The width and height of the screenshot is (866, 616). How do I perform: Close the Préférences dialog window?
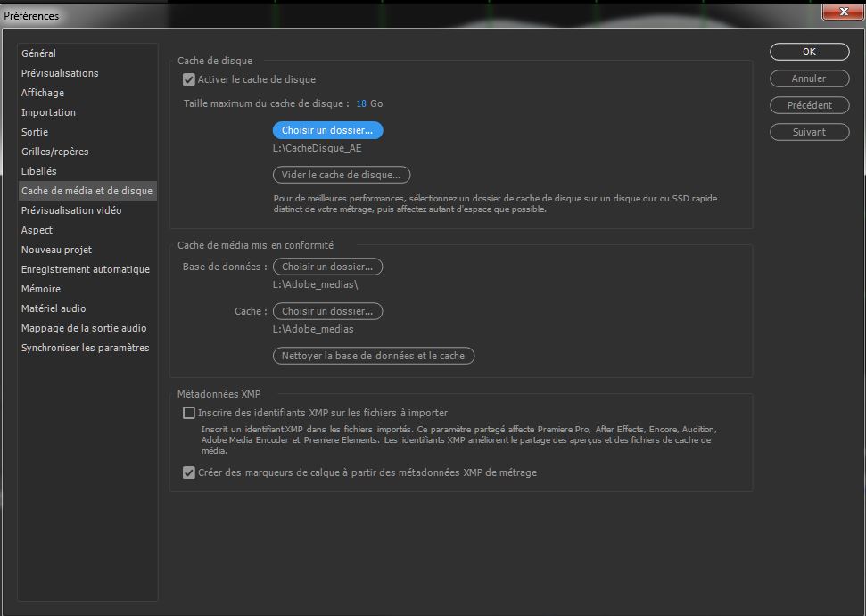tap(840, 12)
